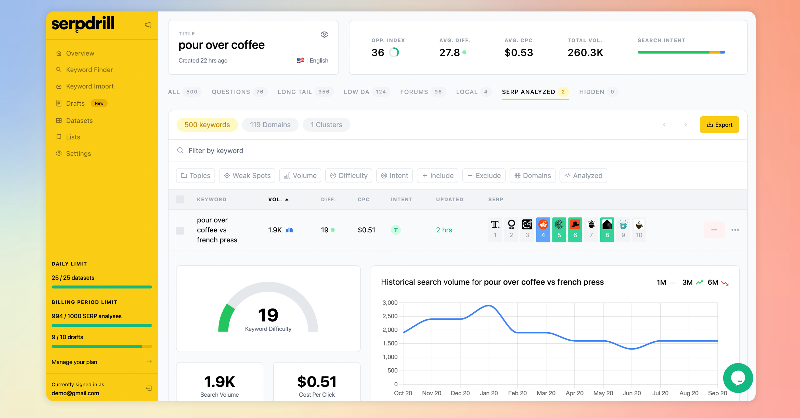Open the Topics filter
Screen dimensions: 800x418
coord(196,176)
